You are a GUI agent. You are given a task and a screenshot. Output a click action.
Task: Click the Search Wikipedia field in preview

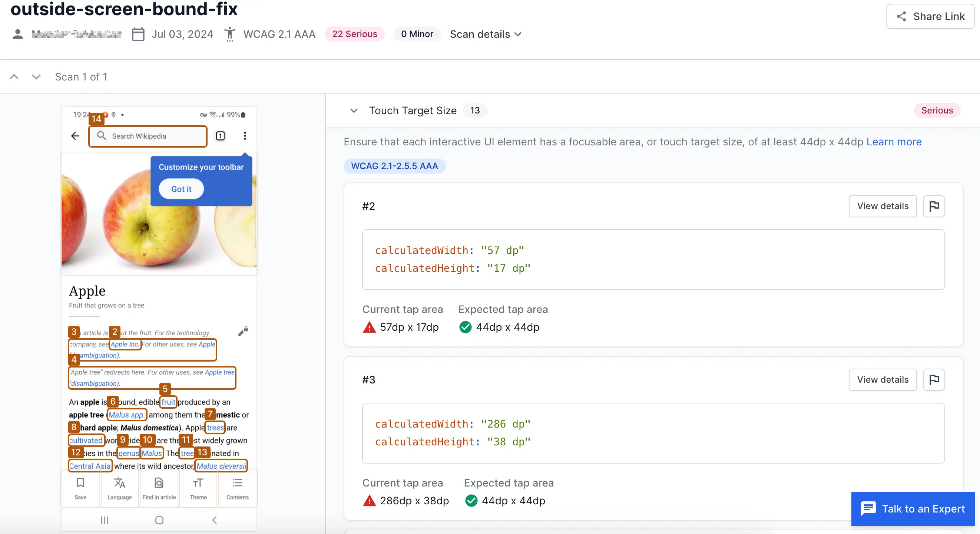point(148,136)
